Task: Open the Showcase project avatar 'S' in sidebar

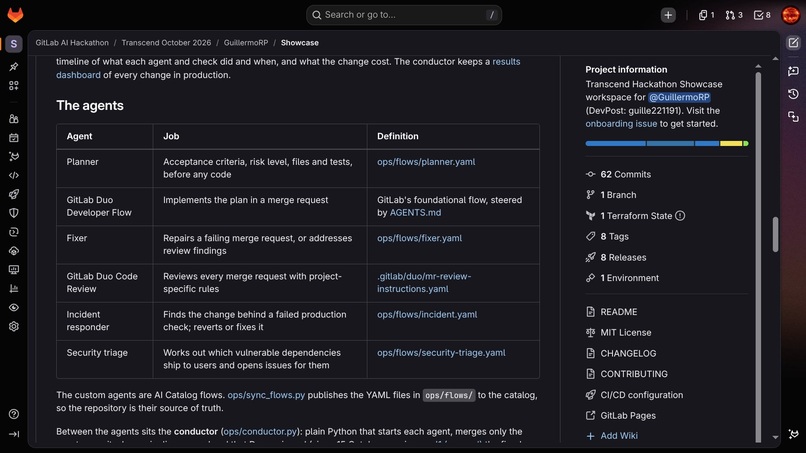Action: pyautogui.click(x=14, y=44)
